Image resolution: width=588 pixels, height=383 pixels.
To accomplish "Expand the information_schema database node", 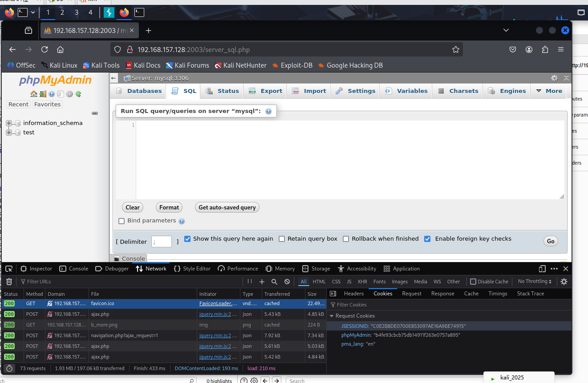I will [9, 123].
